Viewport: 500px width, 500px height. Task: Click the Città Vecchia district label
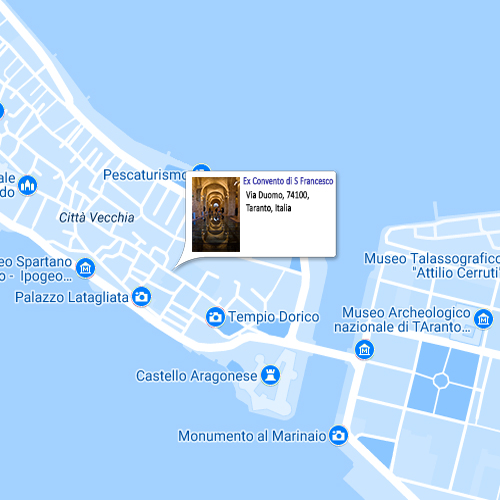click(97, 217)
